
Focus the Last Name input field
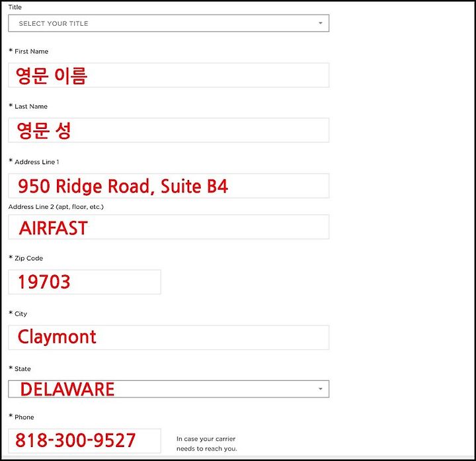coord(169,130)
